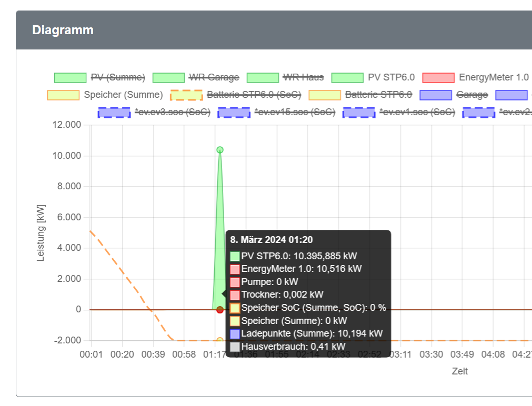Click tooltip value 'PV STP6.0: 10.395,885 kW'

coord(299,256)
